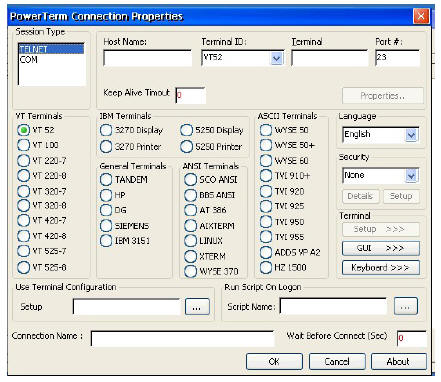This screenshot has width=441, height=382.
Task: Click the Terminal name input field
Action: click(x=330, y=58)
